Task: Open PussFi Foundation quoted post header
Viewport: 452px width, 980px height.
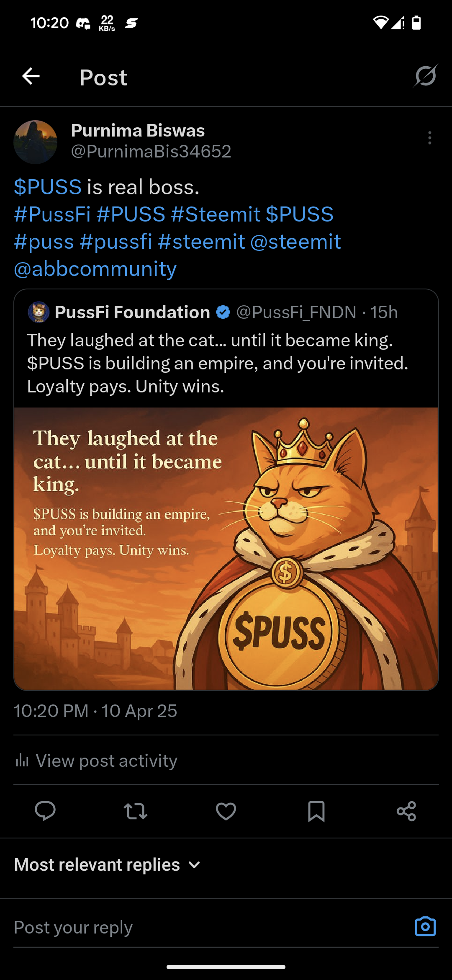Action: coord(132,312)
